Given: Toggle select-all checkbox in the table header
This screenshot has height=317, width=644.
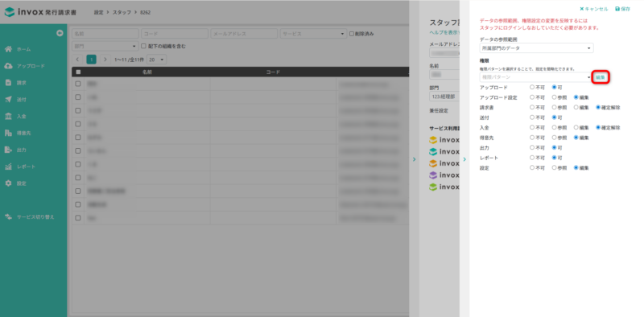Looking at the screenshot, I should (x=78, y=72).
